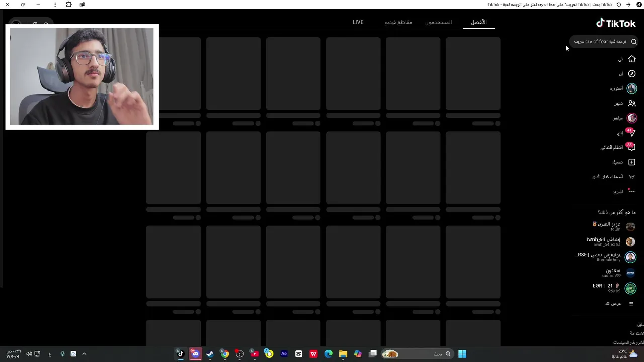Open suggested account iwnh_64.extra
This screenshot has height=362, width=644.
point(611,242)
